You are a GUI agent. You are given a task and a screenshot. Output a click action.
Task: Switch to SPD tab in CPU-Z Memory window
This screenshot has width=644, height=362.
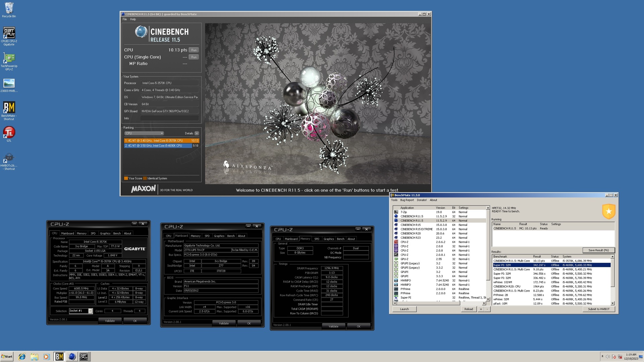coord(317,239)
